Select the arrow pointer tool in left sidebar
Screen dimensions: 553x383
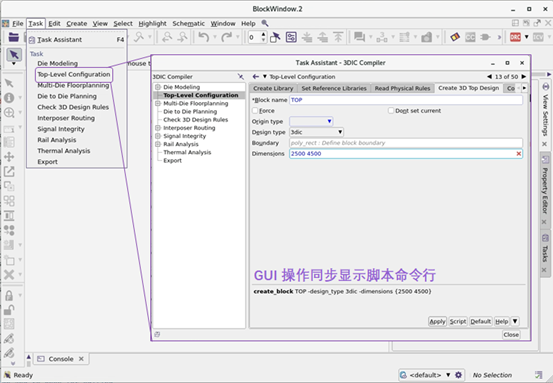point(14,55)
